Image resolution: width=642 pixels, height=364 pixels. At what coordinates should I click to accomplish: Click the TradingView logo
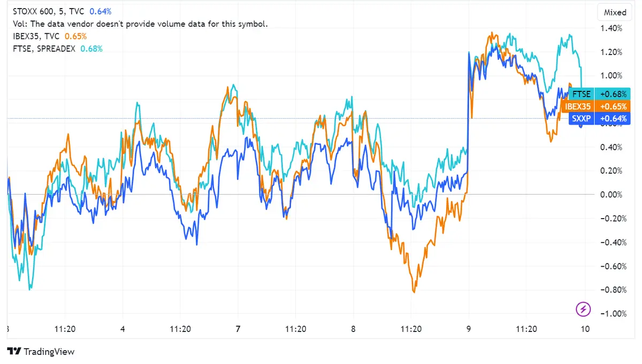tap(40, 352)
